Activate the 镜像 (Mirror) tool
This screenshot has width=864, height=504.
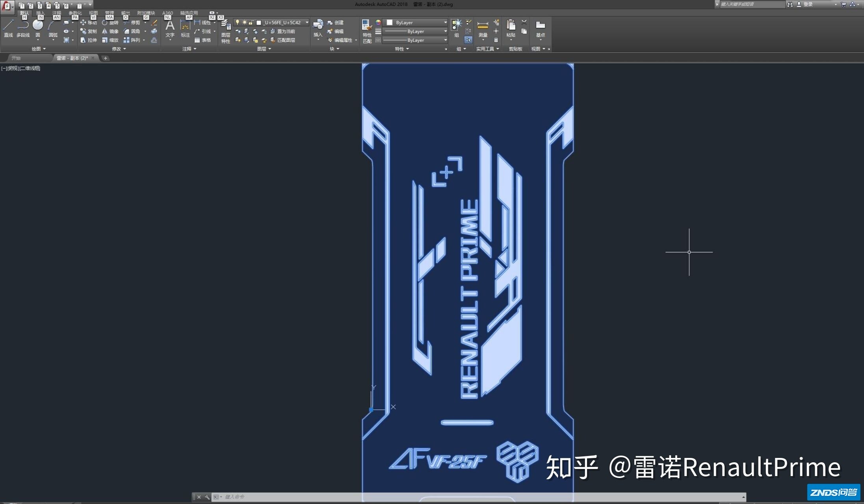110,31
